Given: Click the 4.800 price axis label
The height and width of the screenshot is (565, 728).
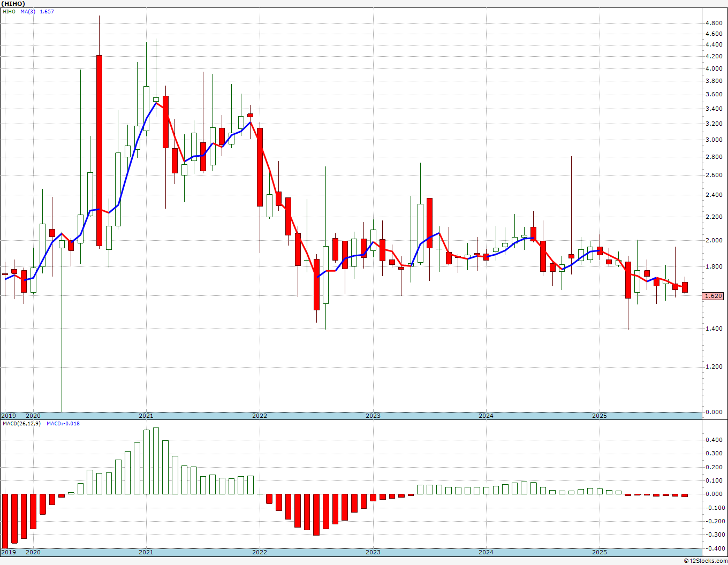Looking at the screenshot, I should pyautogui.click(x=714, y=24).
